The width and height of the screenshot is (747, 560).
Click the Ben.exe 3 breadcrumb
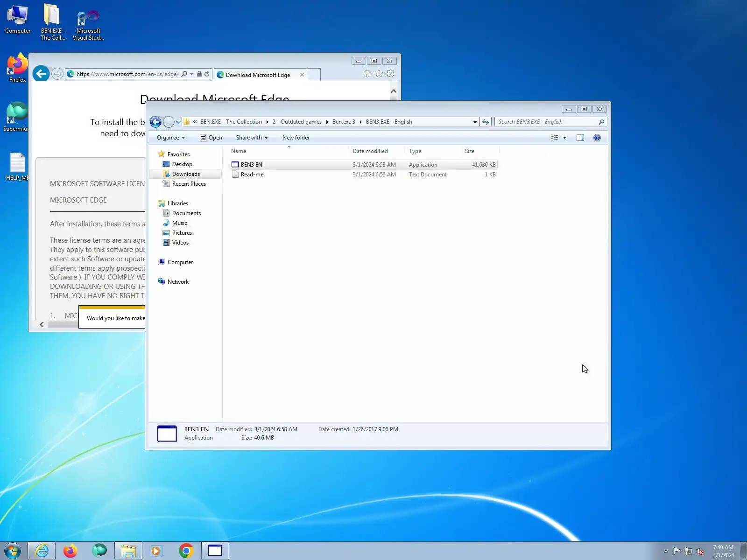(344, 122)
